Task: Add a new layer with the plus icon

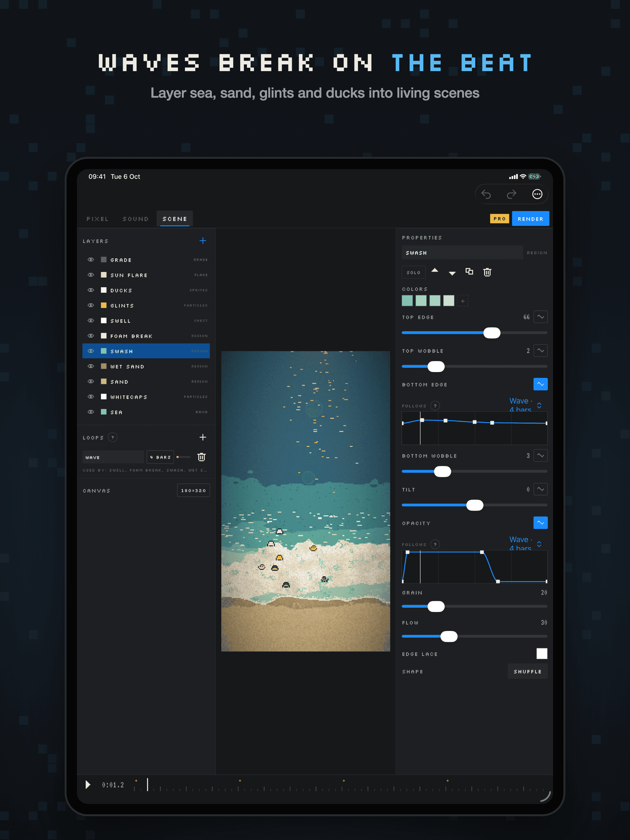Action: 203,241
